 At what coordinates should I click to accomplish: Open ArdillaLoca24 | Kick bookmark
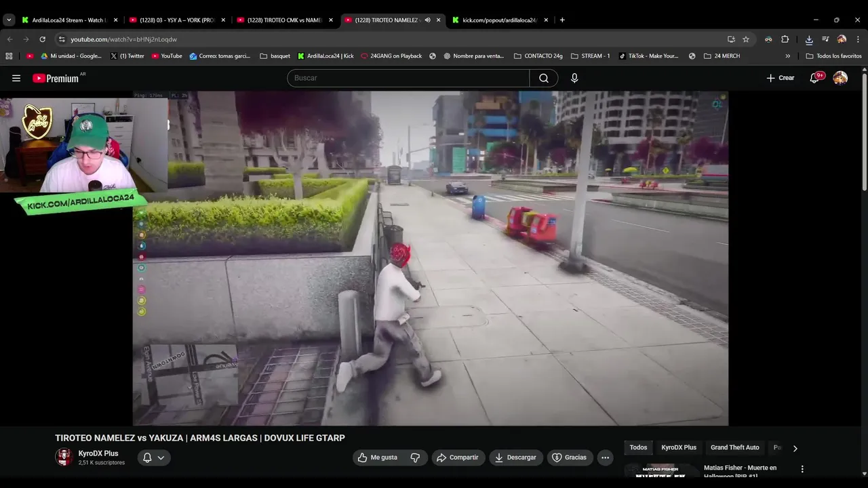(325, 56)
